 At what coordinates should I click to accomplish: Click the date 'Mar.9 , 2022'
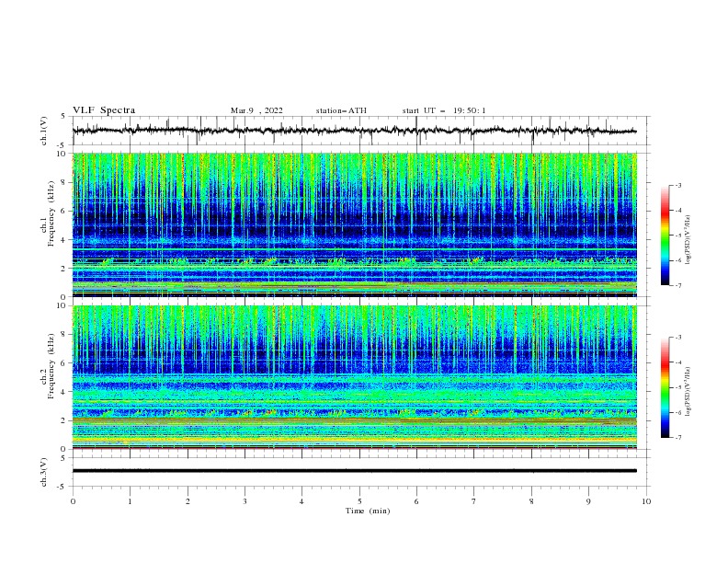[x=256, y=110]
